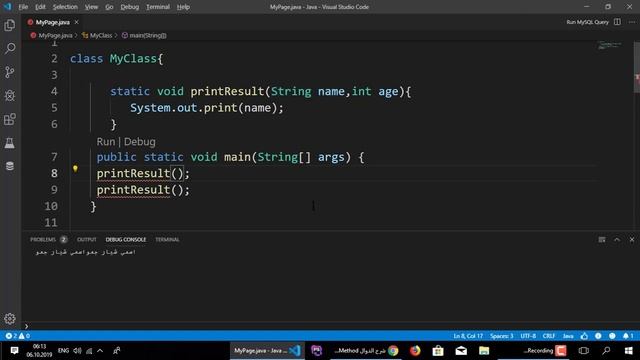Open the Terminal menu
This screenshot has height=360, width=640.
coord(158,7)
